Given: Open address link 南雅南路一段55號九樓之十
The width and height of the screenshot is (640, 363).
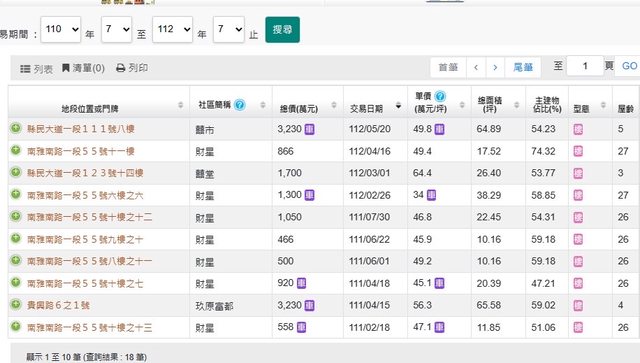Looking at the screenshot, I should (x=85, y=239).
